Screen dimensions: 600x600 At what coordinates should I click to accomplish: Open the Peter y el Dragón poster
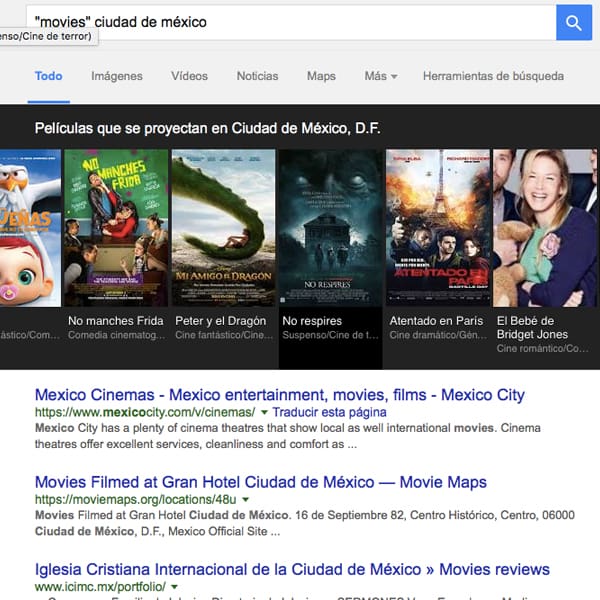223,228
